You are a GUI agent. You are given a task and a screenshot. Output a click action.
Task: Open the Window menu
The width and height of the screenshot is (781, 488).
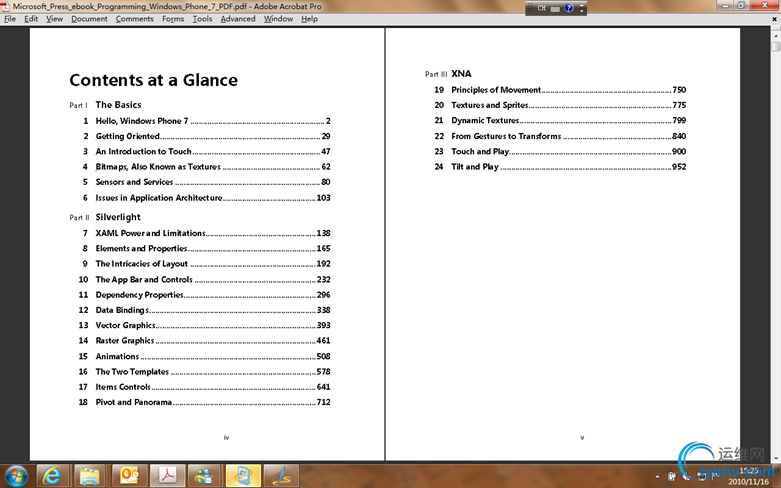click(x=278, y=19)
